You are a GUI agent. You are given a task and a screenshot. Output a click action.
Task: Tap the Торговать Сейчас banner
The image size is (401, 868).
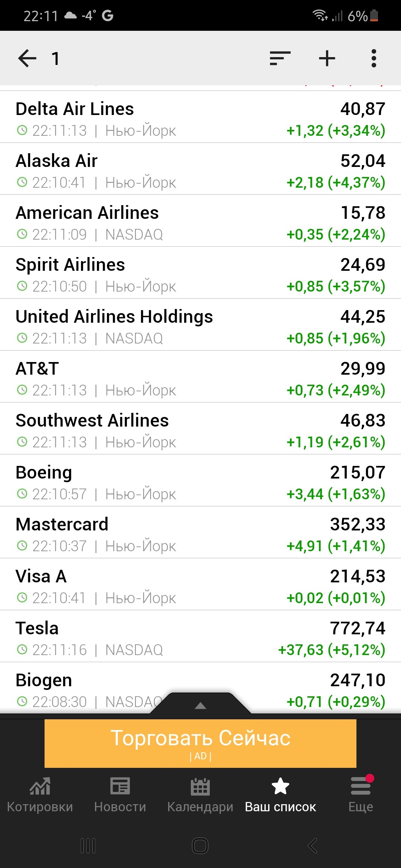[x=200, y=743]
